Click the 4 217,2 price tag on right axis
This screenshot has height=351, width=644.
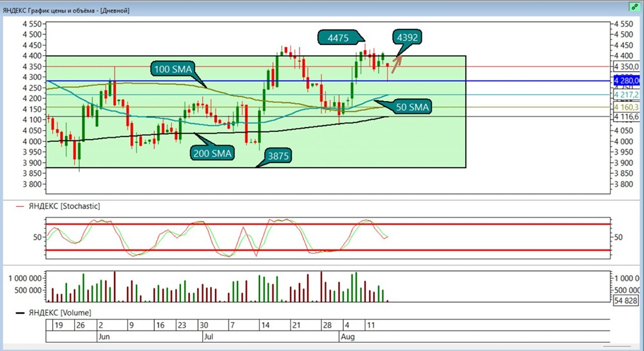pyautogui.click(x=627, y=95)
